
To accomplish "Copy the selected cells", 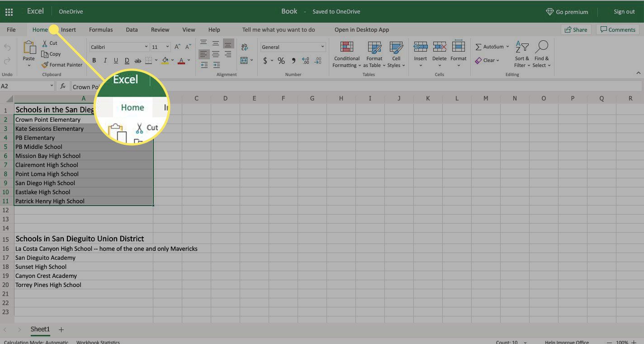I will 51,54.
